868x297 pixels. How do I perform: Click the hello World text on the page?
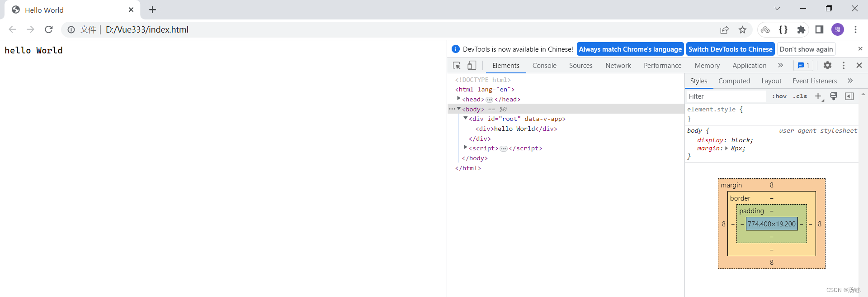[x=33, y=50]
